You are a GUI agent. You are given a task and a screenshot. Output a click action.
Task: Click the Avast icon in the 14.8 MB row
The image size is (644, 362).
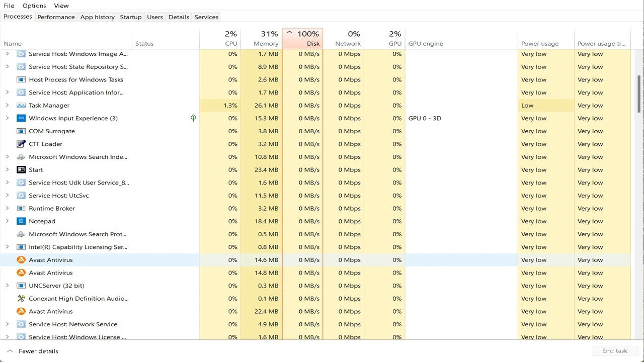21,273
